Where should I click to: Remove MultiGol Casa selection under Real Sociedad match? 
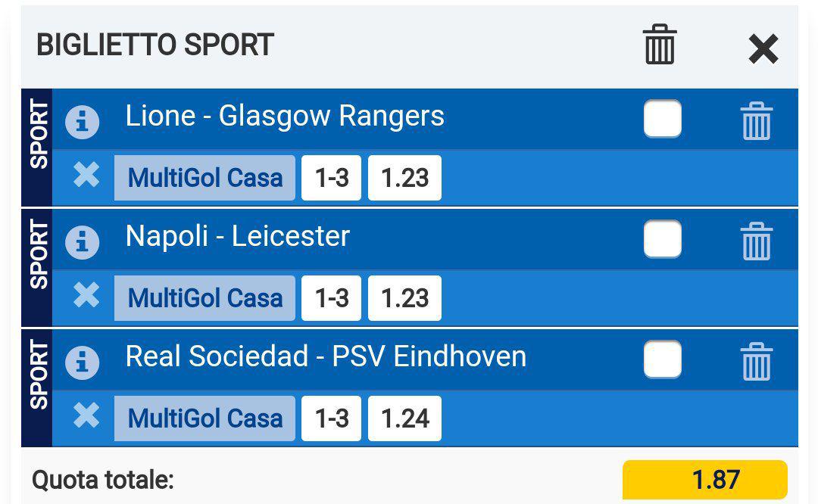click(86, 416)
